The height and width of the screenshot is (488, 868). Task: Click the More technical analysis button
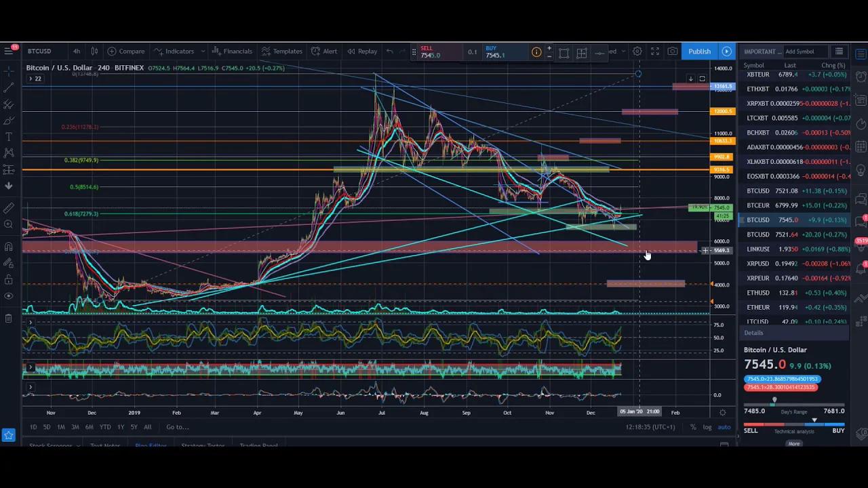tap(794, 443)
